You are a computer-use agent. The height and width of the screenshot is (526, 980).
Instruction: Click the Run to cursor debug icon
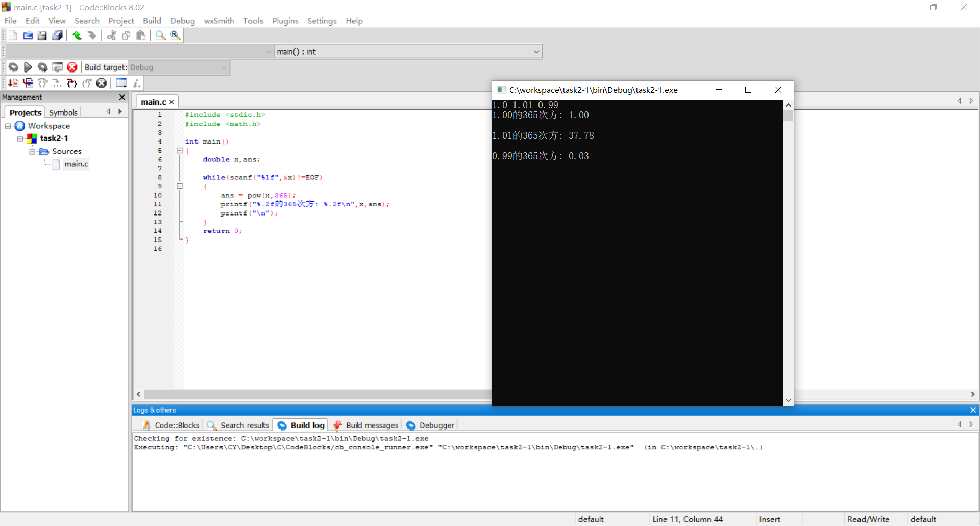28,83
